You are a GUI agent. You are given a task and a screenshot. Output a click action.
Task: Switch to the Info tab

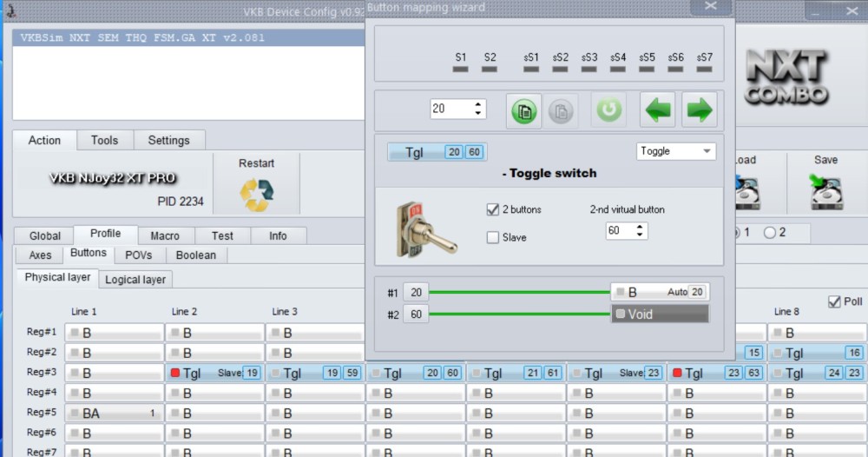pos(278,236)
